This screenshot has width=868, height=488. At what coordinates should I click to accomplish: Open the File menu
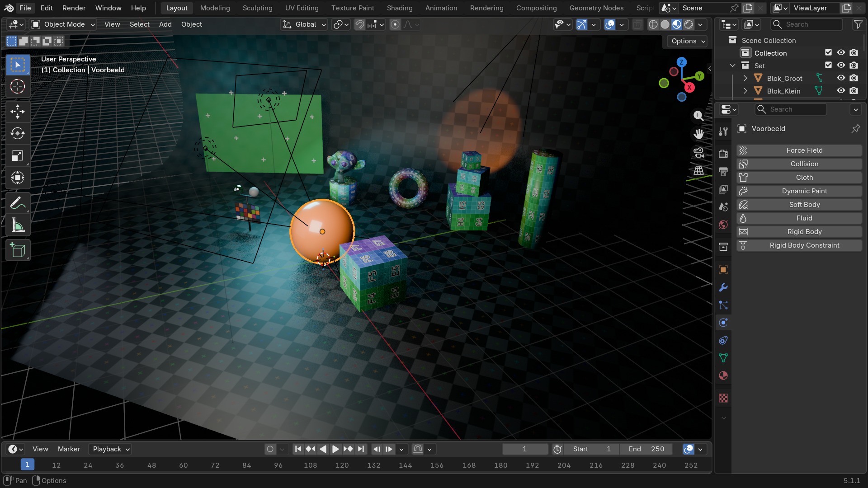[x=25, y=8]
